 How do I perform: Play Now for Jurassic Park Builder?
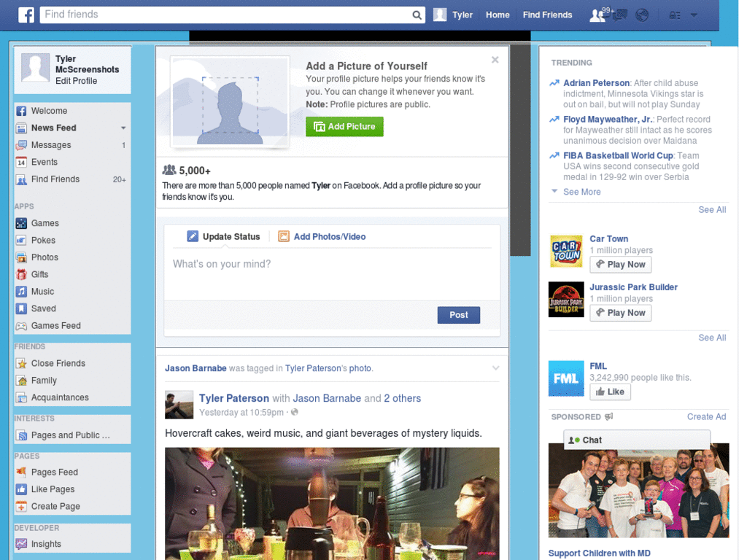coord(620,313)
